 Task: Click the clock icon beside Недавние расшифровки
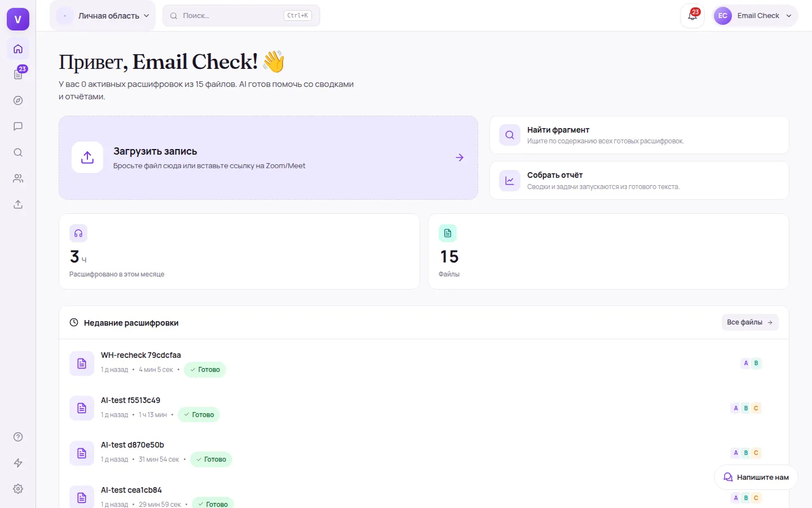[74, 322]
